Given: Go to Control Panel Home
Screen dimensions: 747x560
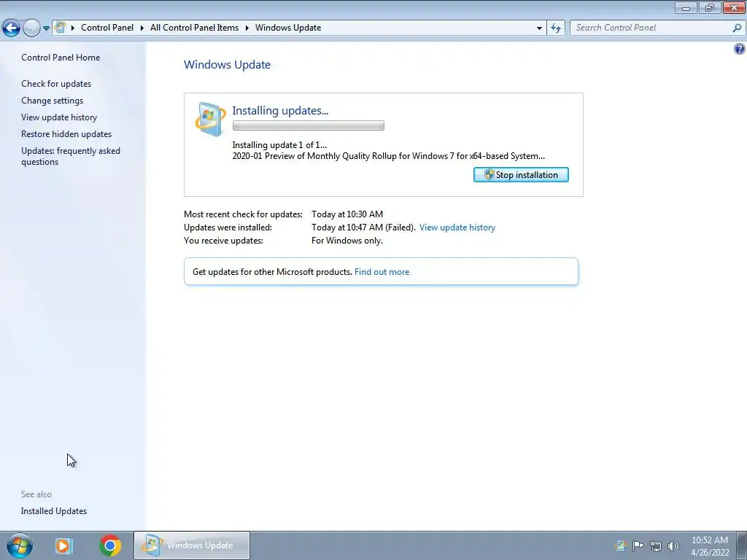Looking at the screenshot, I should [x=61, y=57].
